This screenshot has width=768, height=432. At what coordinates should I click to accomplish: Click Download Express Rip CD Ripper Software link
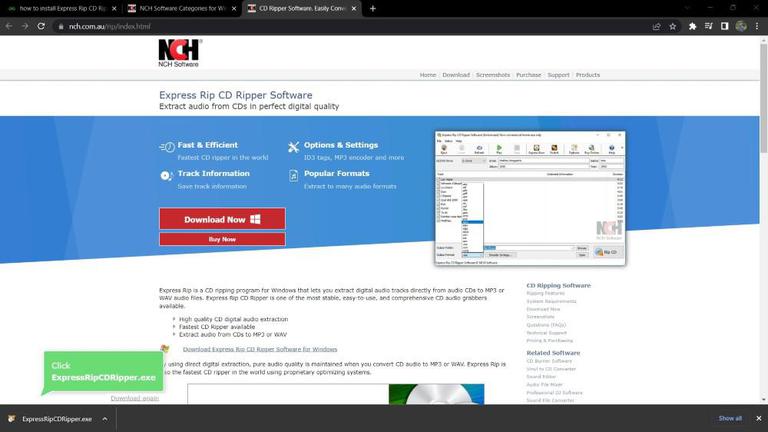coord(260,349)
